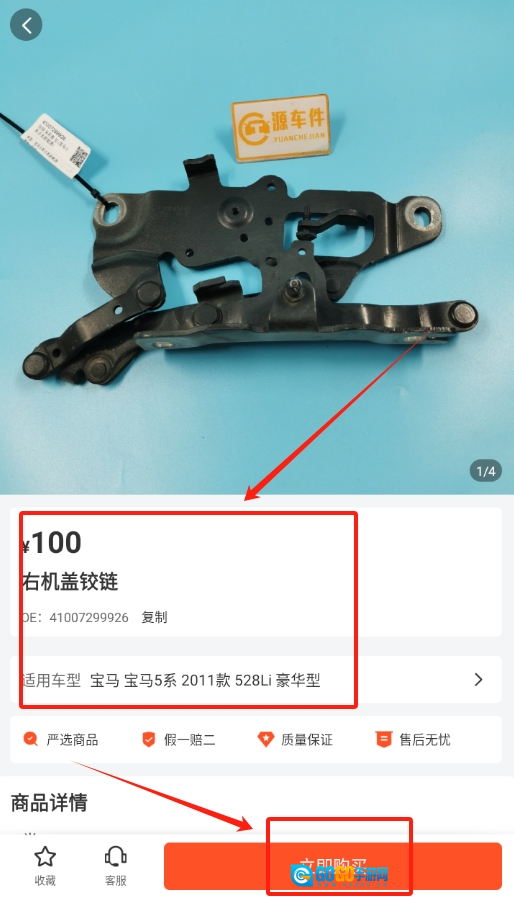The image size is (514, 897).
Task: Tap the 售后无忧 badge icon
Action: tap(383, 739)
